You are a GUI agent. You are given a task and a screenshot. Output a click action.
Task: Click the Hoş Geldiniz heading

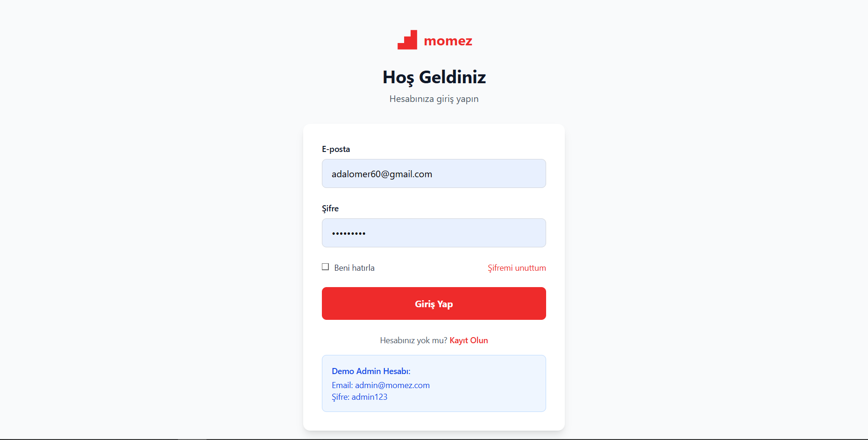coord(434,77)
